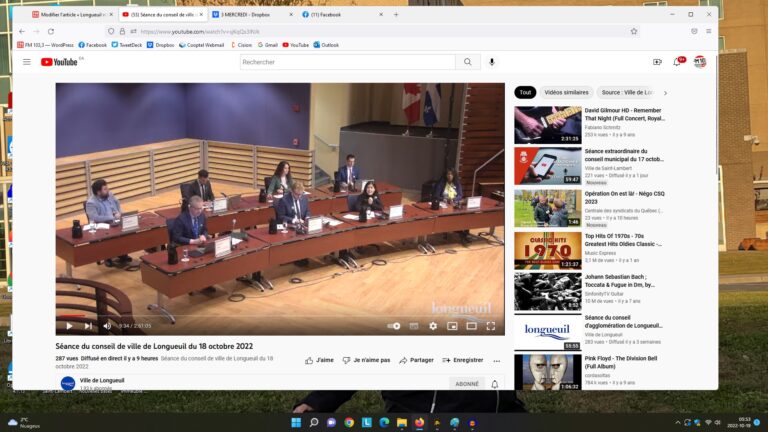Toggle theater mode view

point(471,326)
